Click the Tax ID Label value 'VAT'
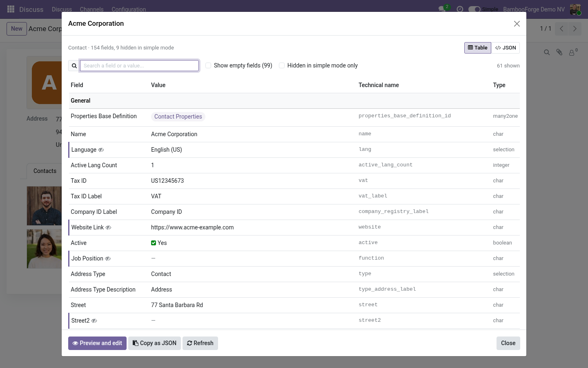The width and height of the screenshot is (588, 368). point(156,196)
